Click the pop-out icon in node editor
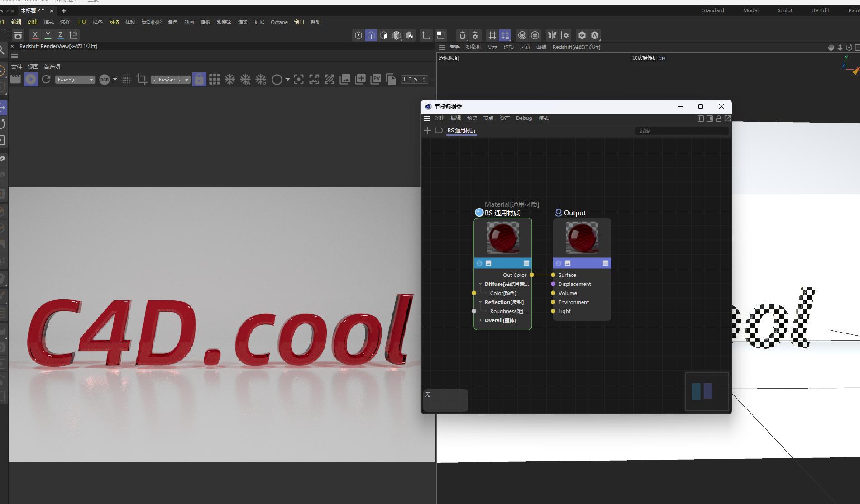This screenshot has width=860, height=504. (727, 119)
